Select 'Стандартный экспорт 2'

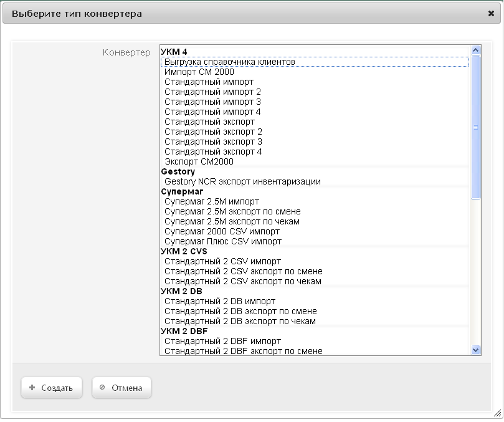point(315,132)
